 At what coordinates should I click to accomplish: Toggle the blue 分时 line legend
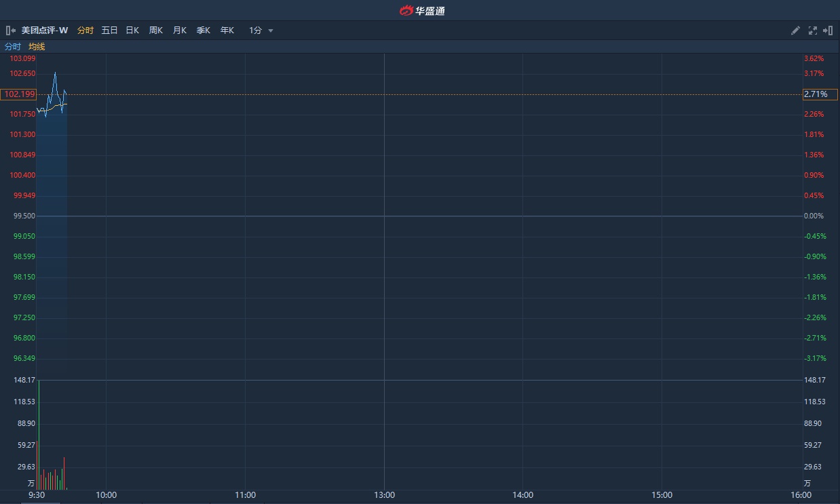(13, 47)
